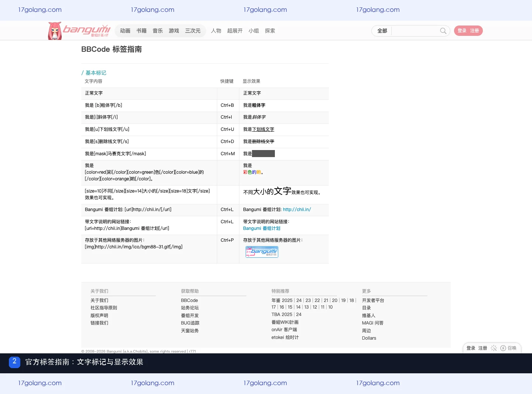Click the search magnifier icon
Viewport: 532px width, 394px height.
443,31
